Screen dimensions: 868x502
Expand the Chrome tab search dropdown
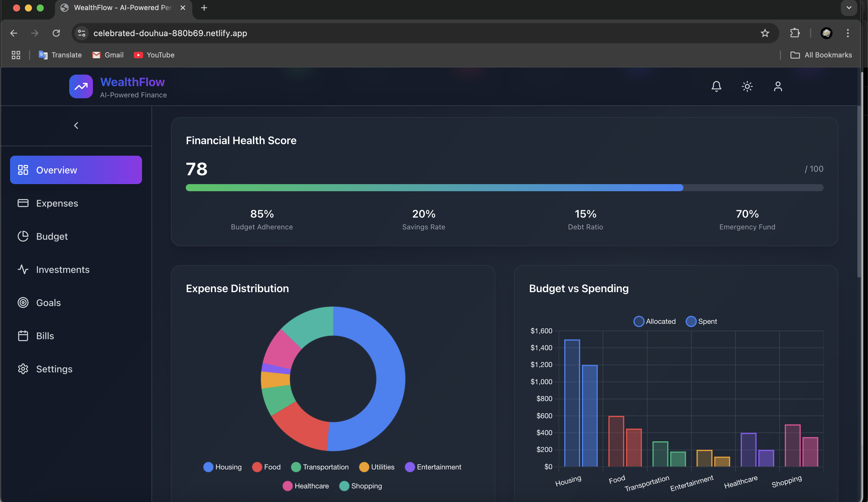(x=849, y=8)
